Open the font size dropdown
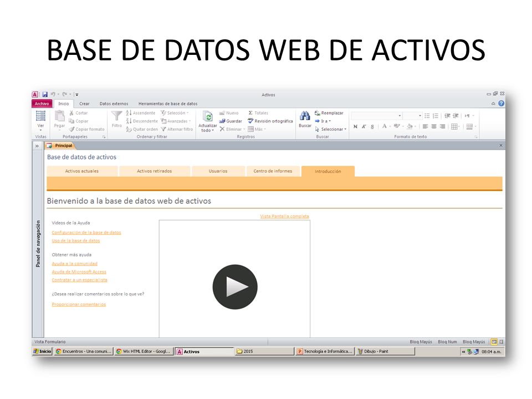 [x=420, y=116]
